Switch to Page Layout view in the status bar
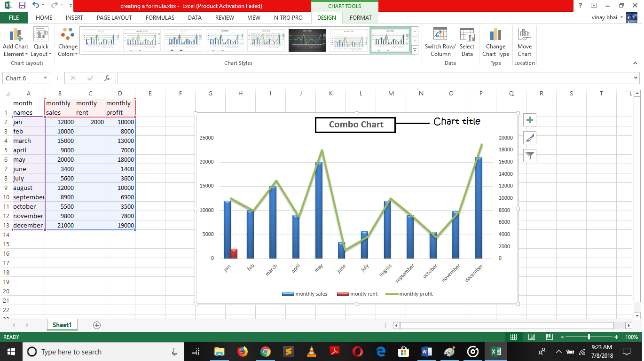Image resolution: width=644 pixels, height=361 pixels. (x=531, y=337)
